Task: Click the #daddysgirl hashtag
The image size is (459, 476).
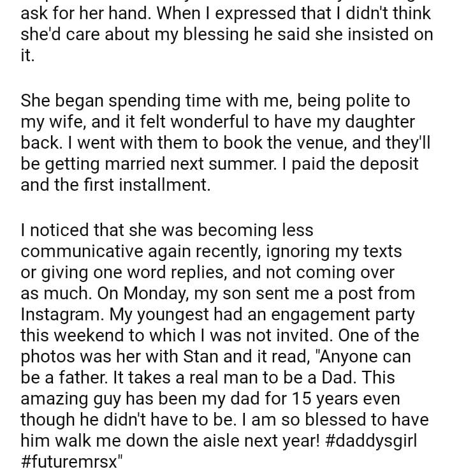Action: click(376, 442)
